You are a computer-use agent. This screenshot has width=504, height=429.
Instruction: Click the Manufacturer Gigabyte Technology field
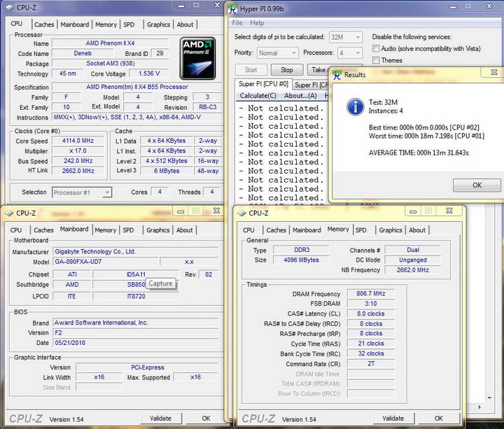click(135, 252)
